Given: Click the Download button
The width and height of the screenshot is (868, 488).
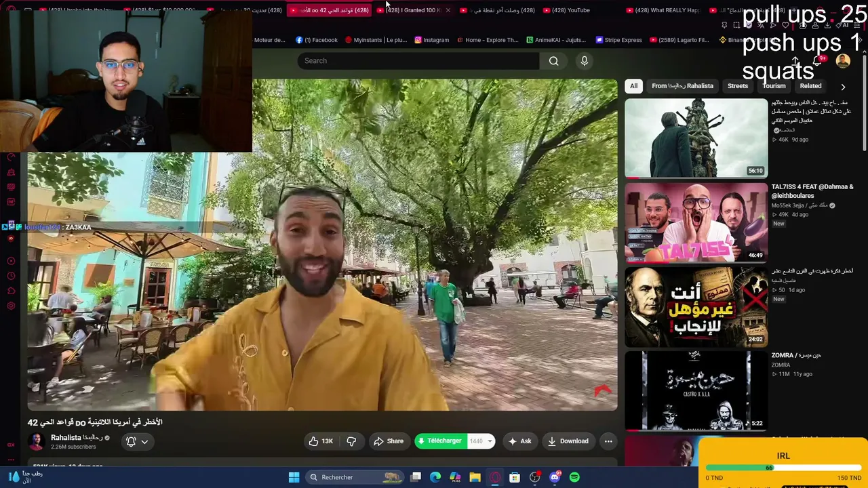Looking at the screenshot, I should 568,441.
